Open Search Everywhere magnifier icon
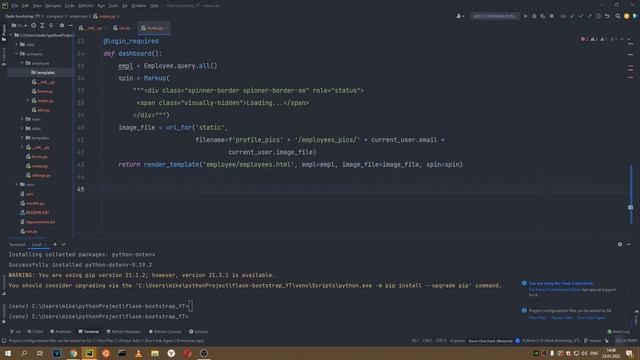Image resolution: width=640 pixels, height=360 pixels. point(618,16)
